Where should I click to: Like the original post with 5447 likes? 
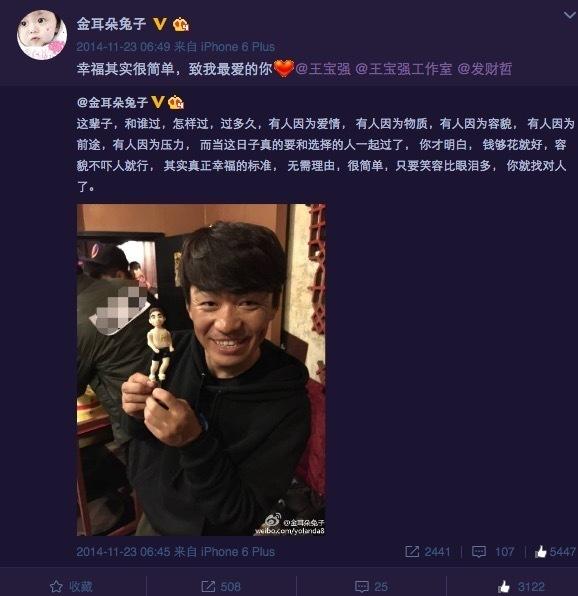[555, 552]
